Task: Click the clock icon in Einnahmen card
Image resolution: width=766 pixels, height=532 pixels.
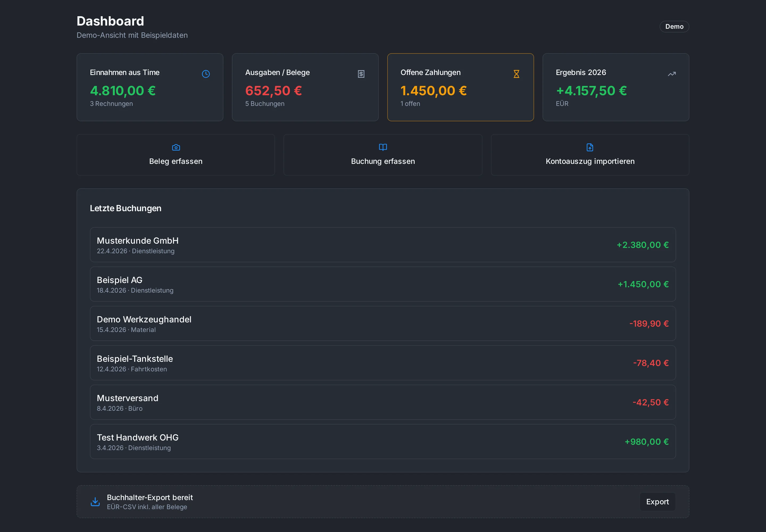Action: click(x=206, y=74)
